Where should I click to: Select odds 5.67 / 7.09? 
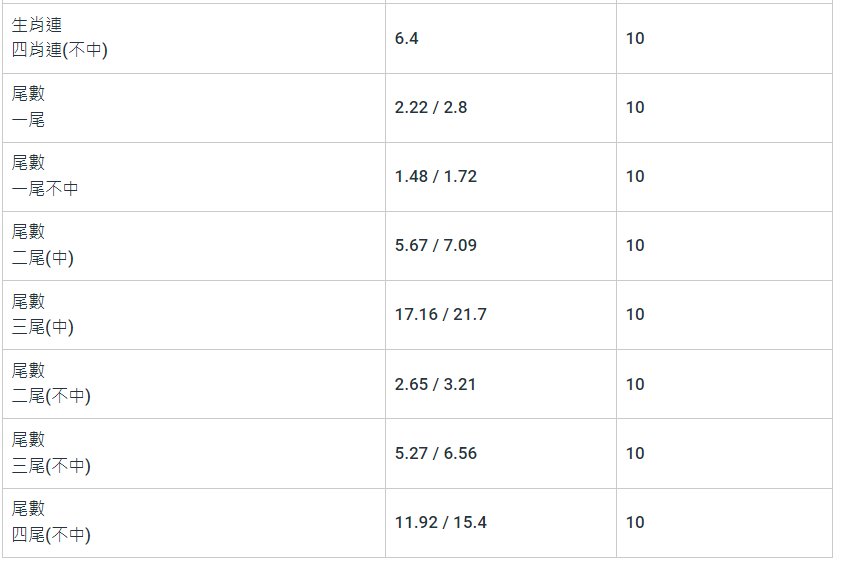click(436, 245)
